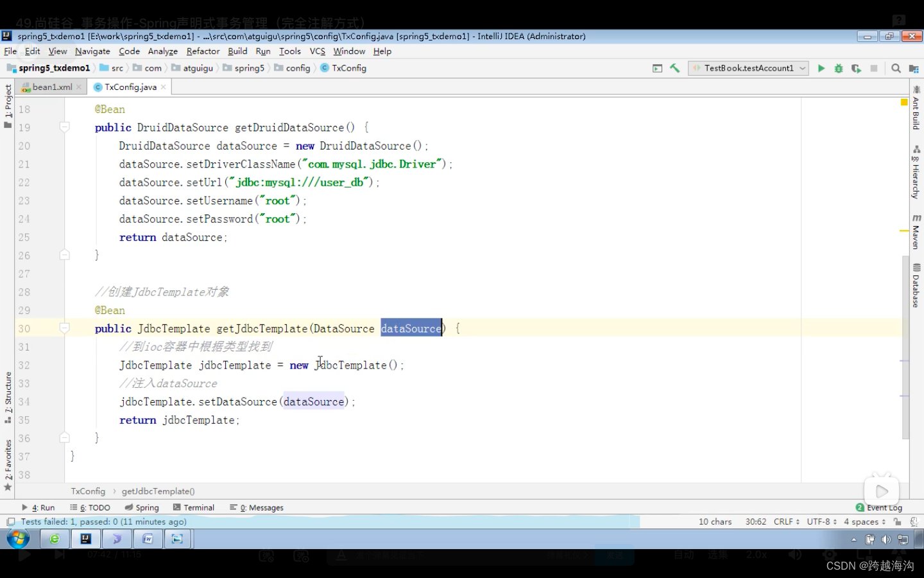The width and height of the screenshot is (924, 578).
Task: Open the Navigate menu
Action: (92, 51)
